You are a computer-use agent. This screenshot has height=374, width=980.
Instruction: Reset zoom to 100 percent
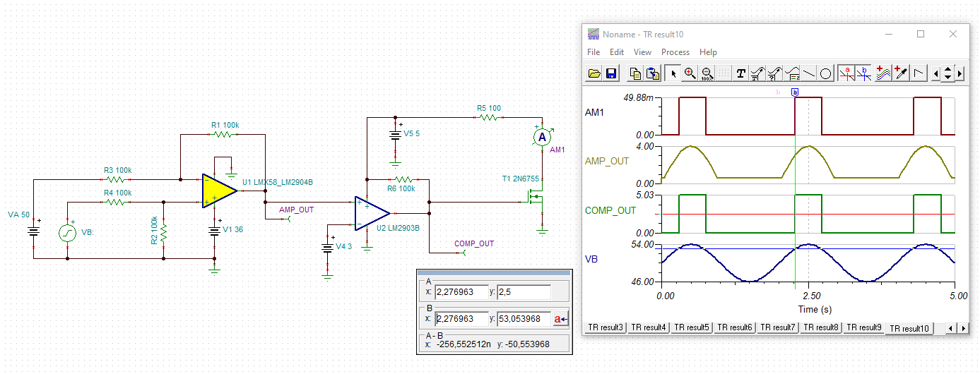(707, 73)
